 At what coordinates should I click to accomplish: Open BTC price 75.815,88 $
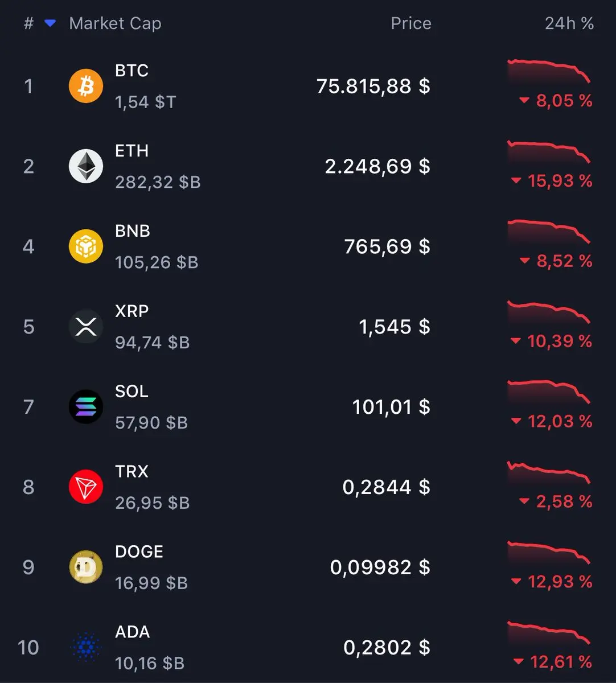click(373, 86)
